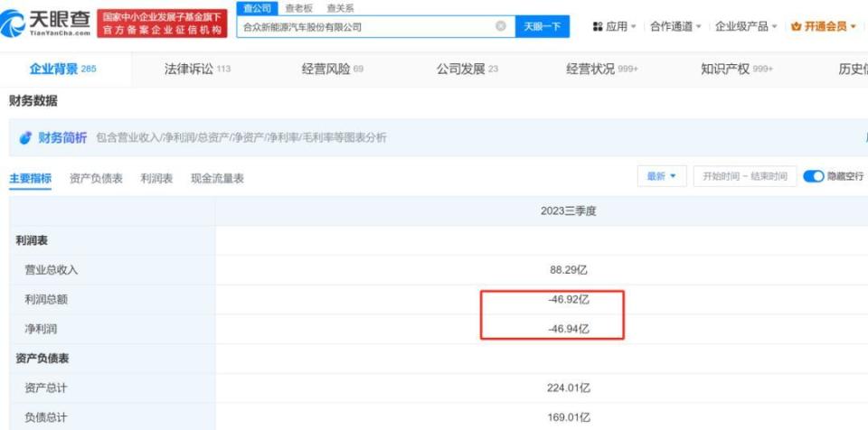Open the 最新 dropdown
This screenshot has width=868, height=430.
click(662, 176)
